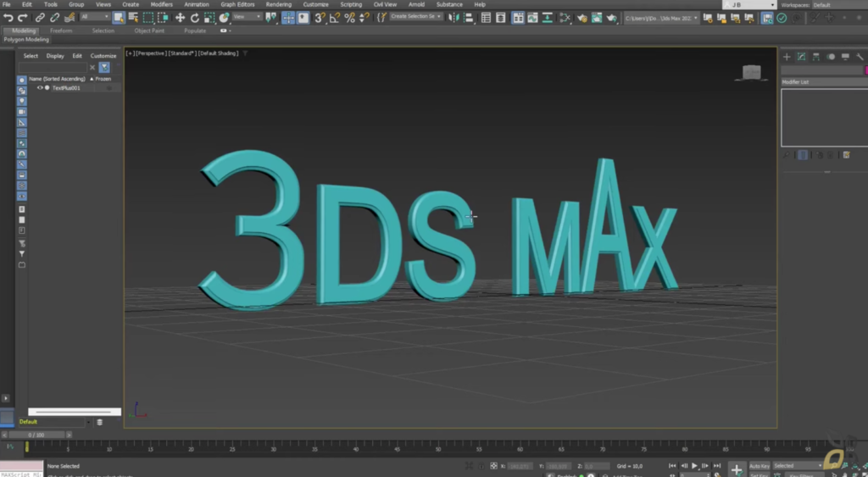Switch to the Object Paint ribbon tab
The image size is (868, 477).
[149, 31]
